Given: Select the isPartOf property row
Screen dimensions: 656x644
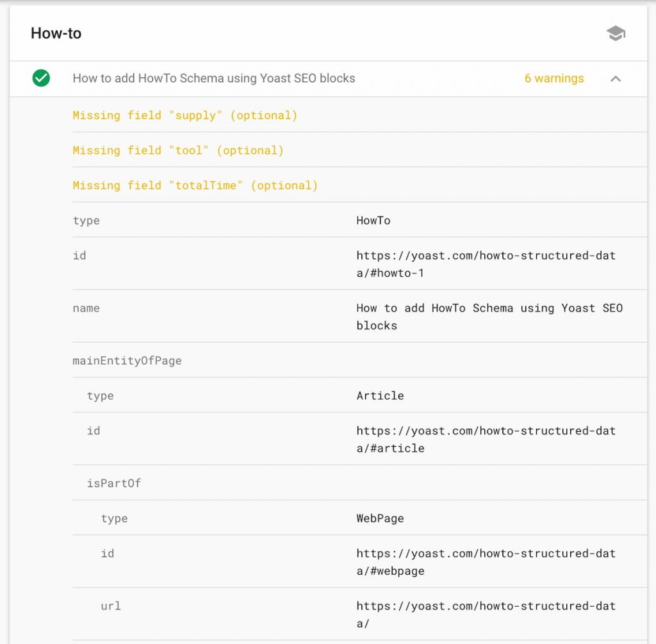Looking at the screenshot, I should pyautogui.click(x=113, y=483).
